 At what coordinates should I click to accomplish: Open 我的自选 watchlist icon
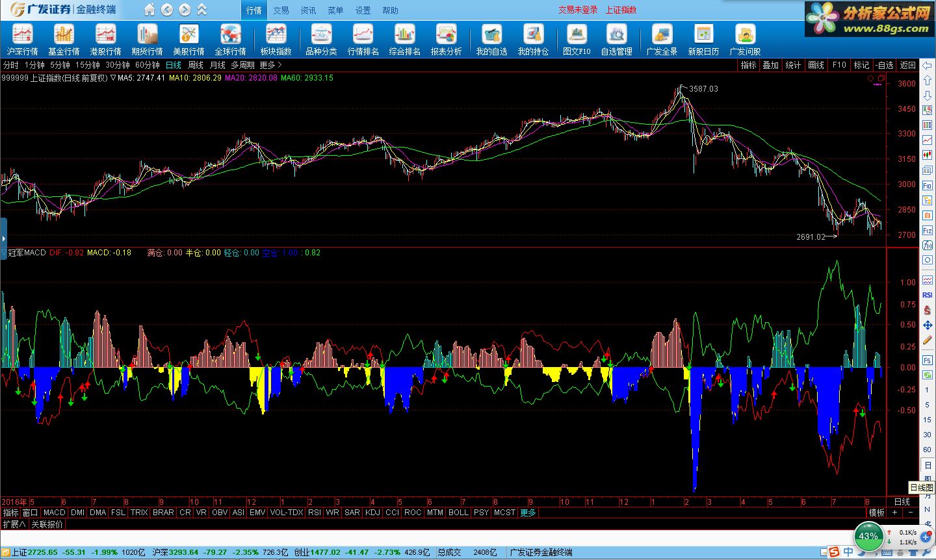[491, 40]
